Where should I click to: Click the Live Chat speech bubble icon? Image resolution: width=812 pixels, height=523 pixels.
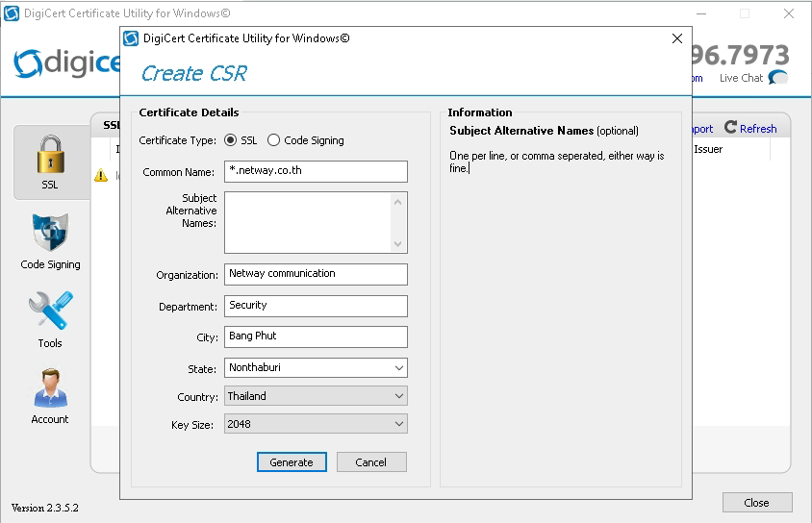(x=778, y=78)
